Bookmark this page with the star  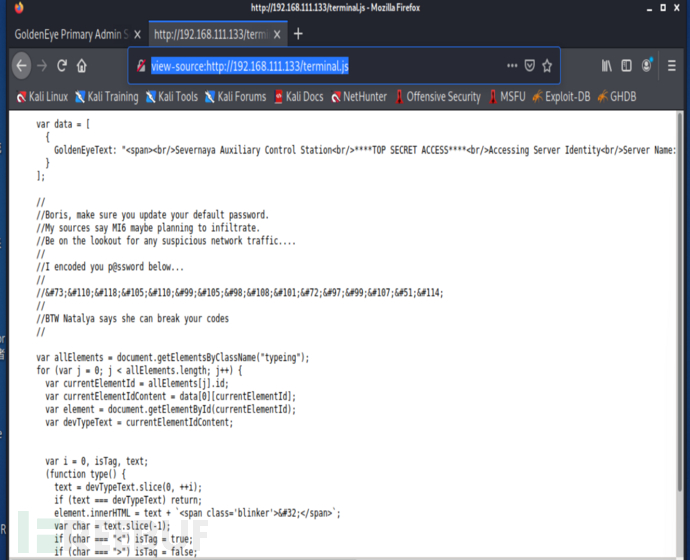(547, 66)
